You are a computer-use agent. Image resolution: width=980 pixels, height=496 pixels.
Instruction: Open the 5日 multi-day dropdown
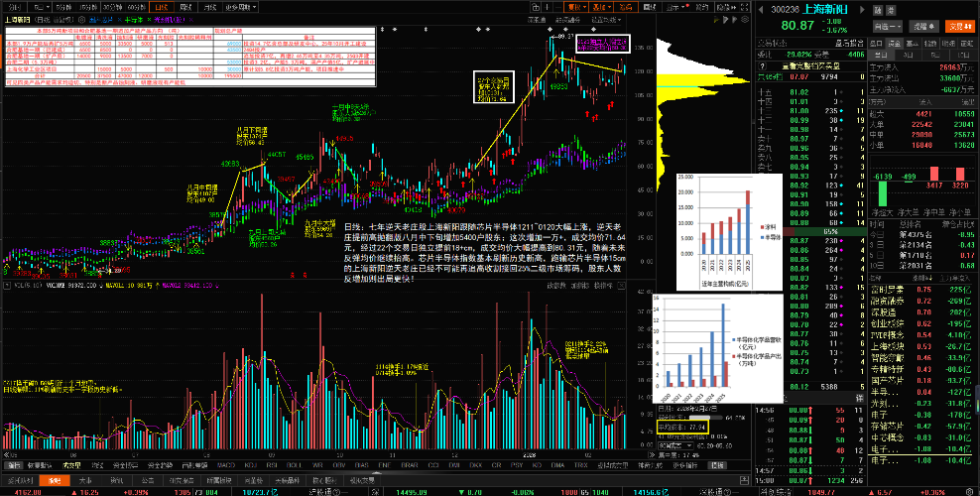pyautogui.click(x=40, y=8)
